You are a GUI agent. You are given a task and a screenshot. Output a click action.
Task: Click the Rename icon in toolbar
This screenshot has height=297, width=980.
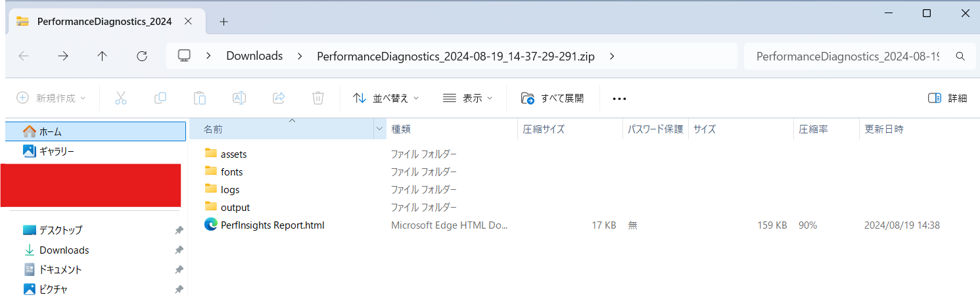pos(239,98)
